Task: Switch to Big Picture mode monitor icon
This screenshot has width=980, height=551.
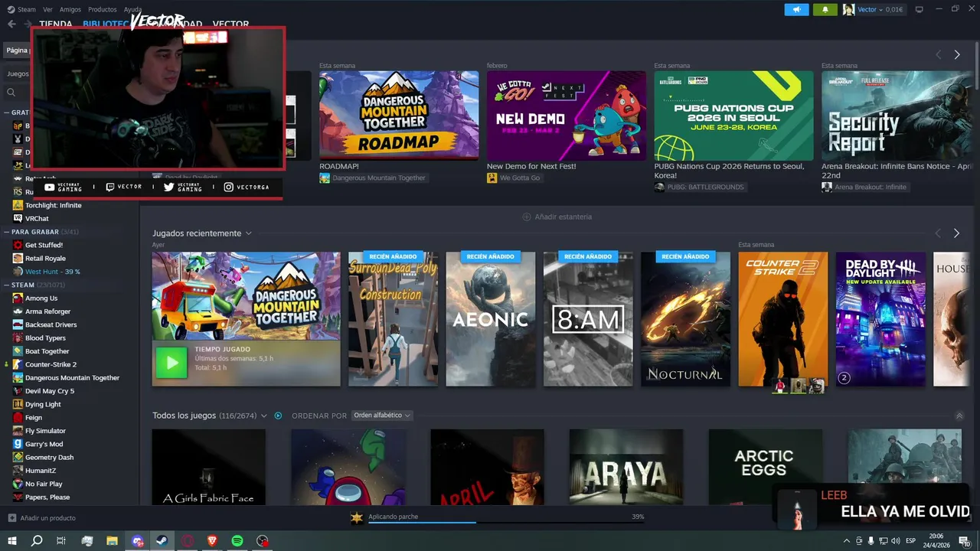Action: point(920,9)
